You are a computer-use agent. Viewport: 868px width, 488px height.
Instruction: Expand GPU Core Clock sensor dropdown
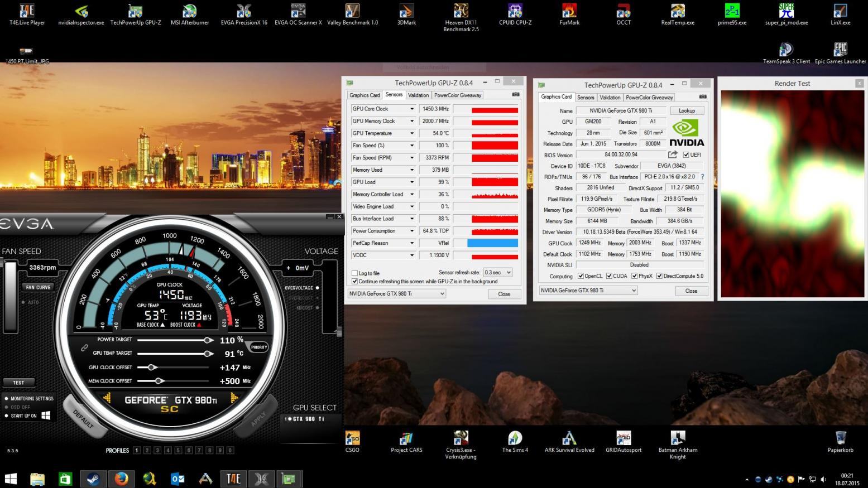click(412, 109)
